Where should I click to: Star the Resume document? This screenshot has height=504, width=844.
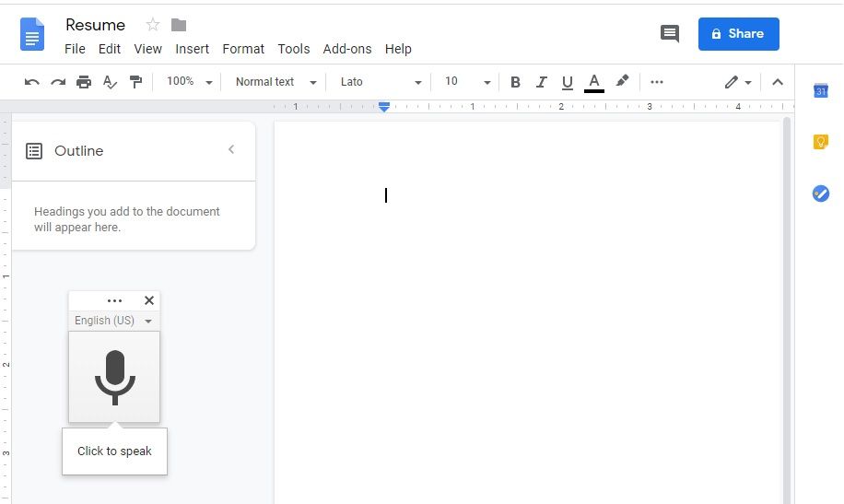point(153,25)
